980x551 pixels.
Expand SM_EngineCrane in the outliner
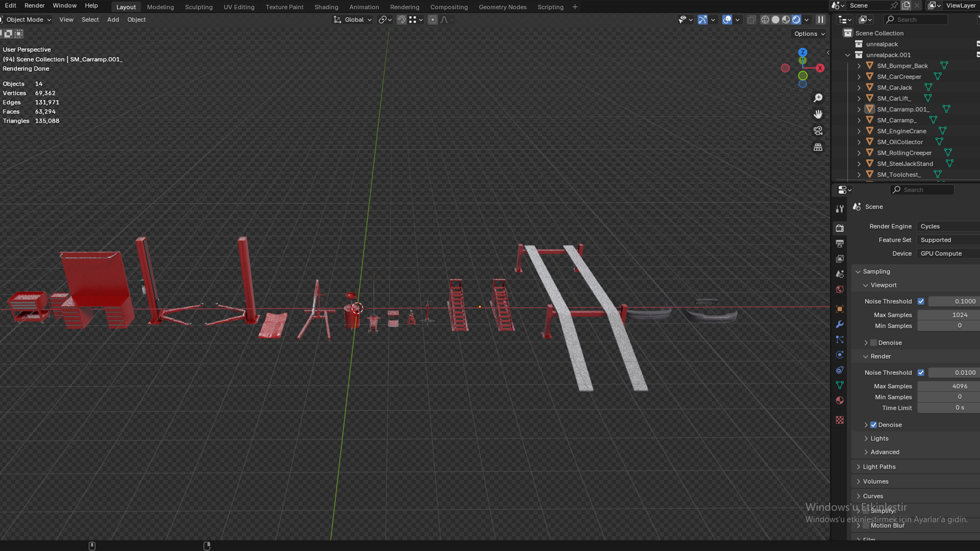[859, 131]
